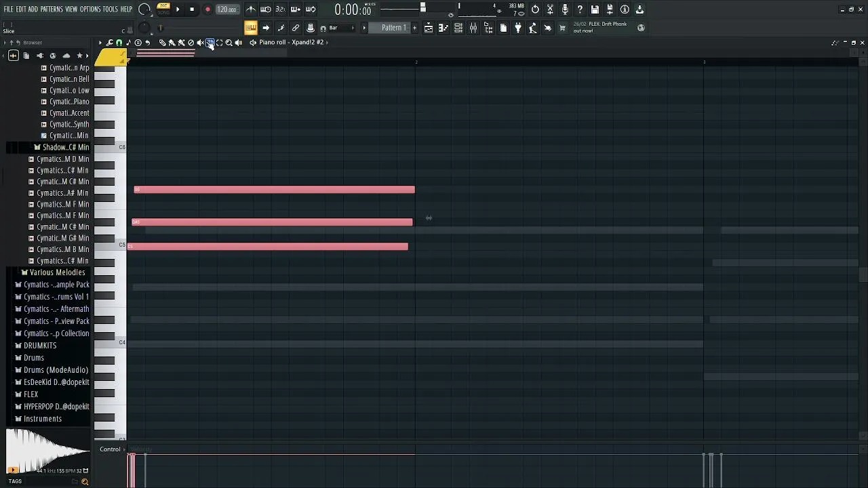Click the Plugin picker plug icon

pos(518,28)
